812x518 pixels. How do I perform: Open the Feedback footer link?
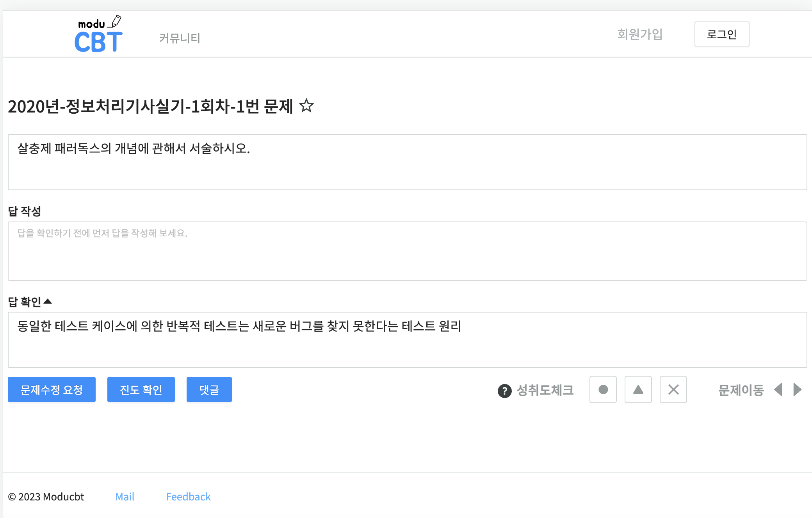click(188, 497)
